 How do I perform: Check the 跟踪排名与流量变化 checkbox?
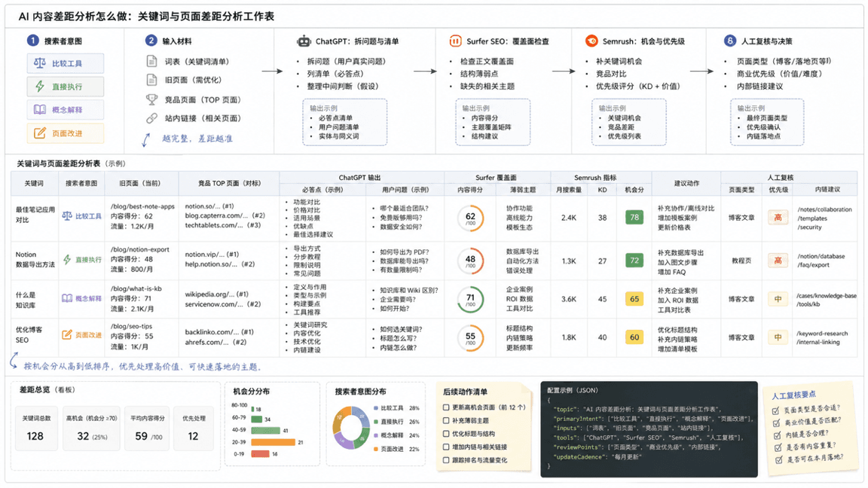pyautogui.click(x=446, y=460)
